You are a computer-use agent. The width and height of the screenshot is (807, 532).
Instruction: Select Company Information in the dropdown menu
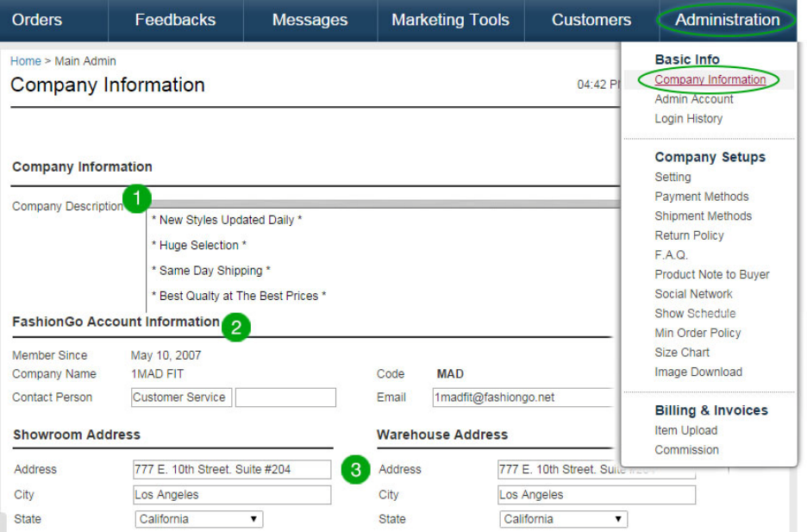[710, 80]
